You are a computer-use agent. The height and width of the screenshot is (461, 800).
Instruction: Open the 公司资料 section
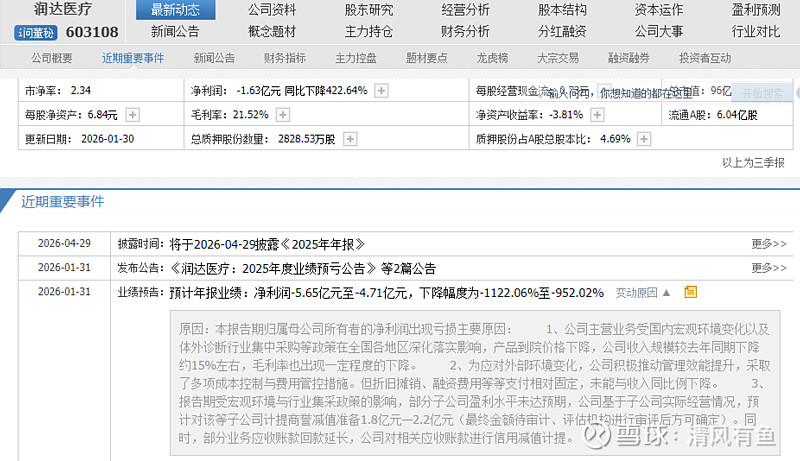[x=272, y=10]
